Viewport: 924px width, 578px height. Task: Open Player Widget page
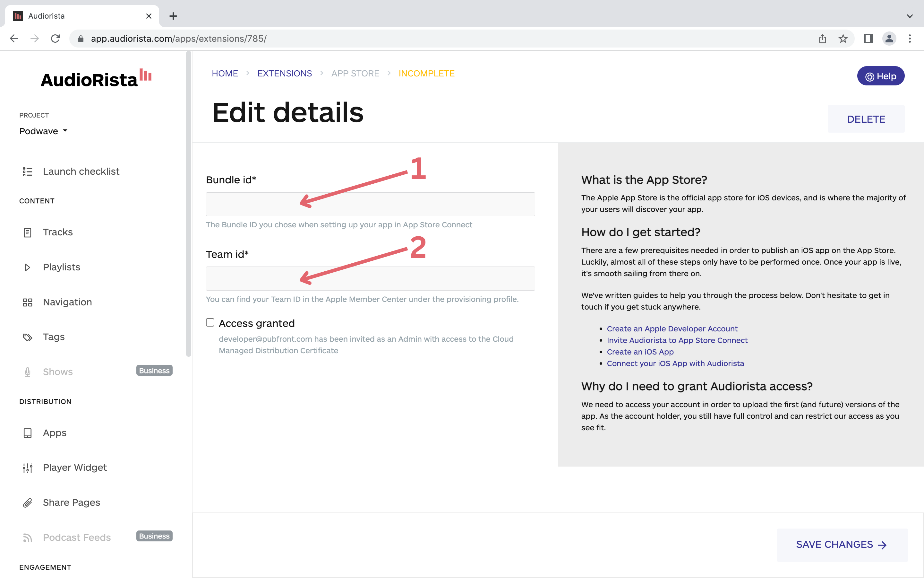point(75,468)
